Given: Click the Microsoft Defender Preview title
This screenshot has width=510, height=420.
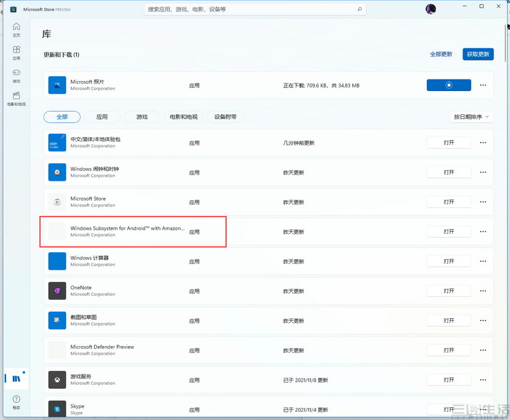Looking at the screenshot, I should click(102, 347).
